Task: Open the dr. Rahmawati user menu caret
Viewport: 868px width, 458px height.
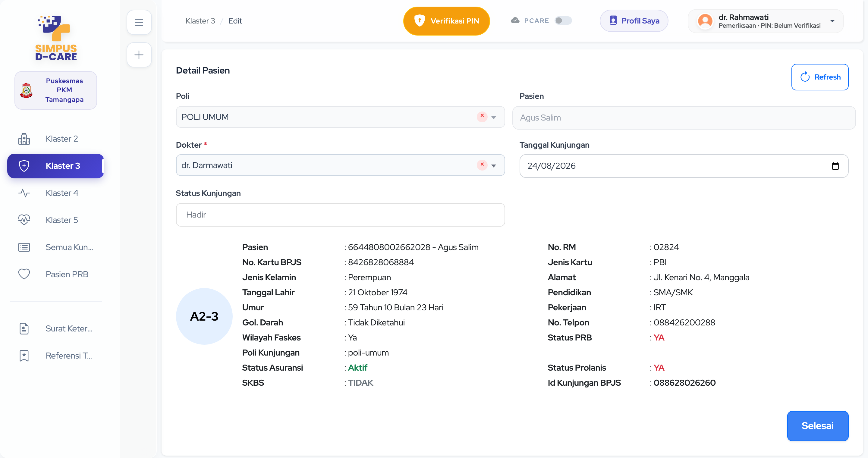Action: click(x=832, y=21)
